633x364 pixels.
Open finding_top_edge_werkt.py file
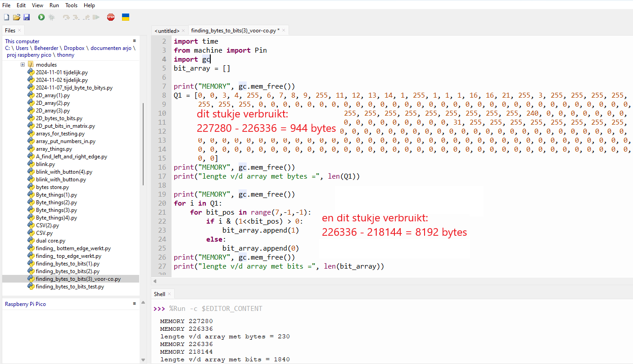pyautogui.click(x=68, y=256)
